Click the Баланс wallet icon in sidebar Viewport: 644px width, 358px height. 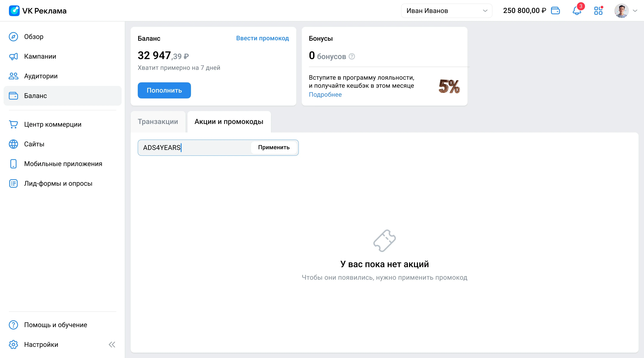pyautogui.click(x=14, y=96)
